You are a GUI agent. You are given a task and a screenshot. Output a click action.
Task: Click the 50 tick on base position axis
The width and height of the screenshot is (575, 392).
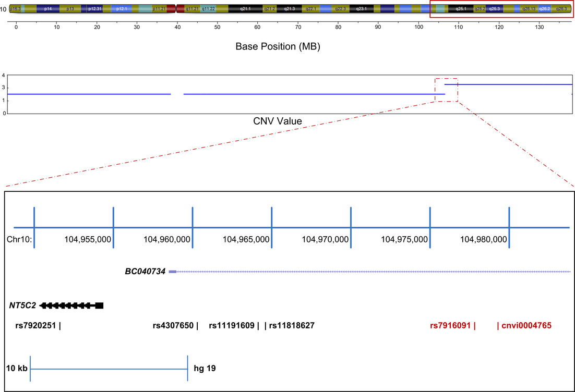pos(217,27)
